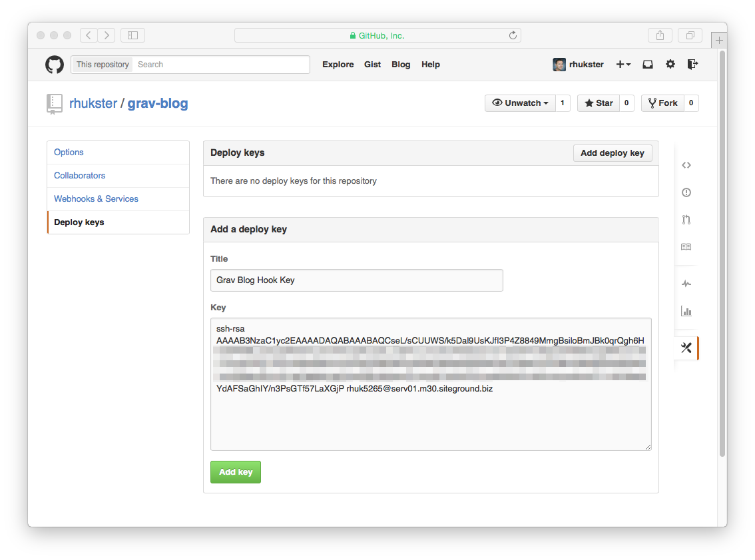
Task: Open the Graphs bar-chart icon
Action: tap(686, 311)
